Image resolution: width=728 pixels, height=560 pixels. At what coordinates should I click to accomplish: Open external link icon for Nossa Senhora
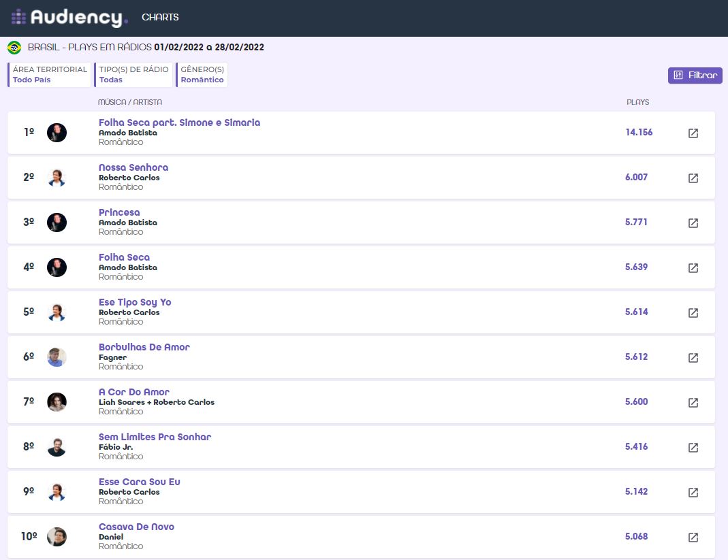(693, 178)
